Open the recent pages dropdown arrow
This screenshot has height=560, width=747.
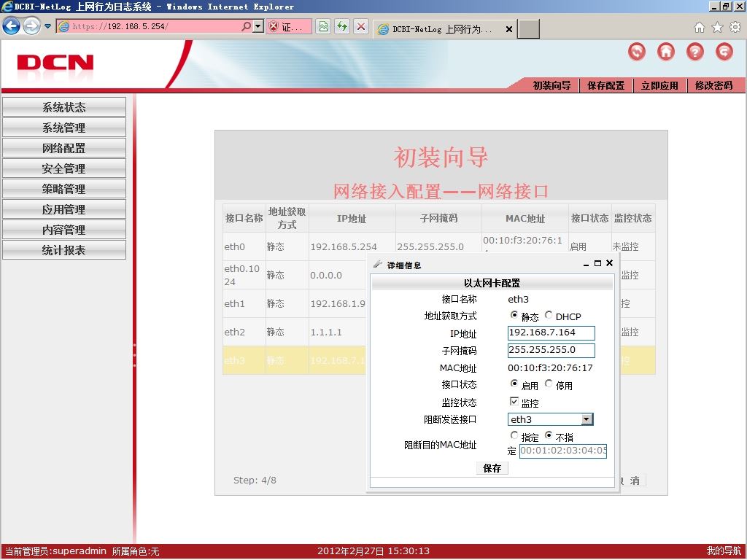click(47, 26)
